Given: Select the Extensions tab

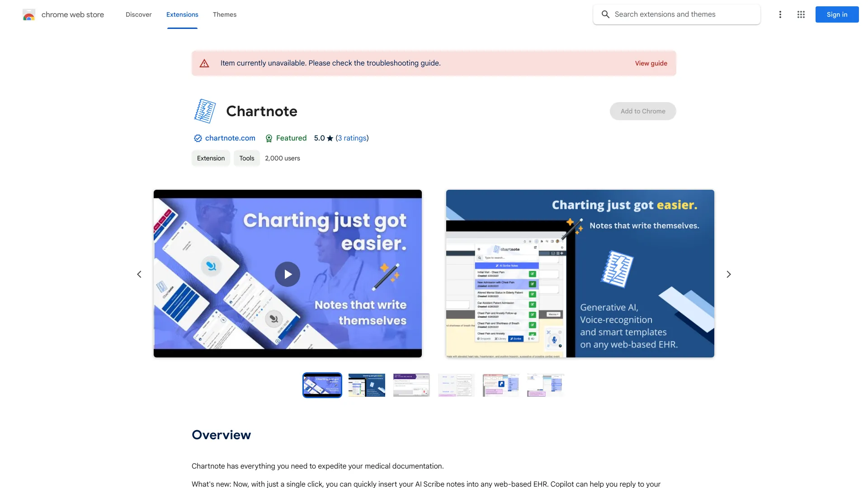Looking at the screenshot, I should (182, 14).
